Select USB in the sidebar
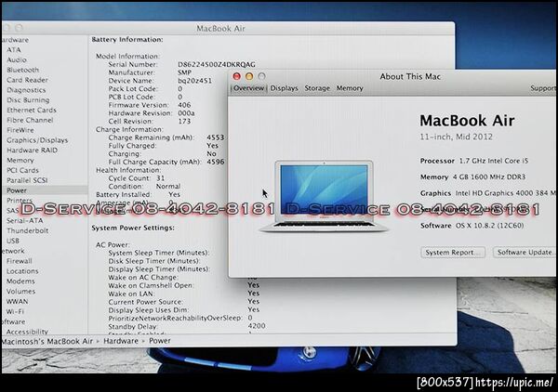 tap(13, 241)
